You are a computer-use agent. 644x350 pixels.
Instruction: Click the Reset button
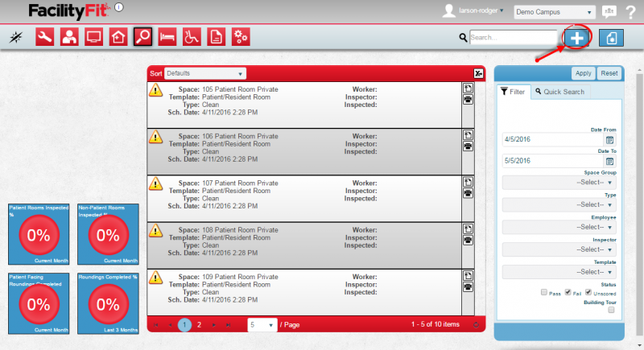pyautogui.click(x=609, y=73)
